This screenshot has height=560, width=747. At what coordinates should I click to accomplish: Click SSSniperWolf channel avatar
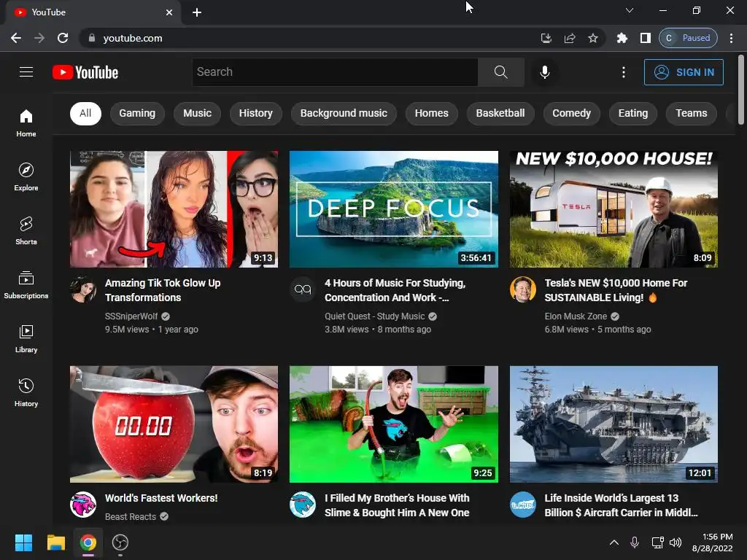(83, 289)
